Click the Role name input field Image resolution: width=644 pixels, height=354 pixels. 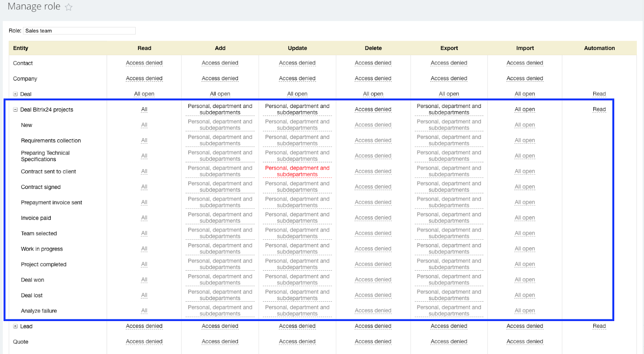click(x=79, y=31)
